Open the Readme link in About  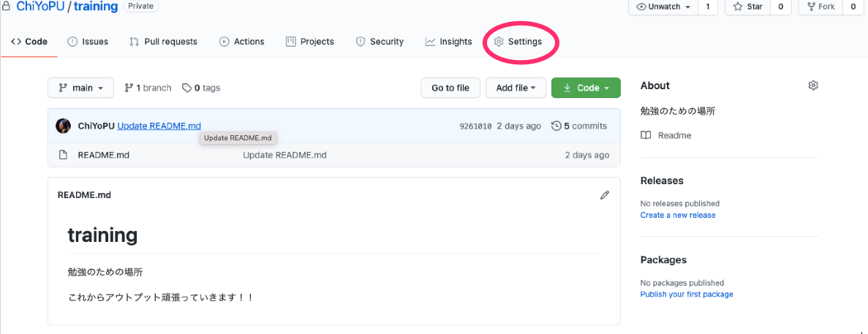pyautogui.click(x=674, y=135)
